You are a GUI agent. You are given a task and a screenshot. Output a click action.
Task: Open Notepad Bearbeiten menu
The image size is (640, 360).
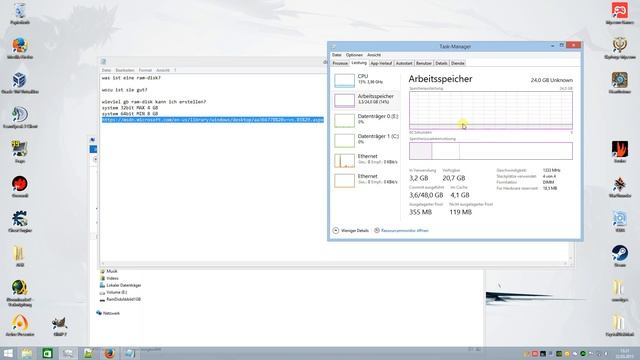(x=124, y=70)
